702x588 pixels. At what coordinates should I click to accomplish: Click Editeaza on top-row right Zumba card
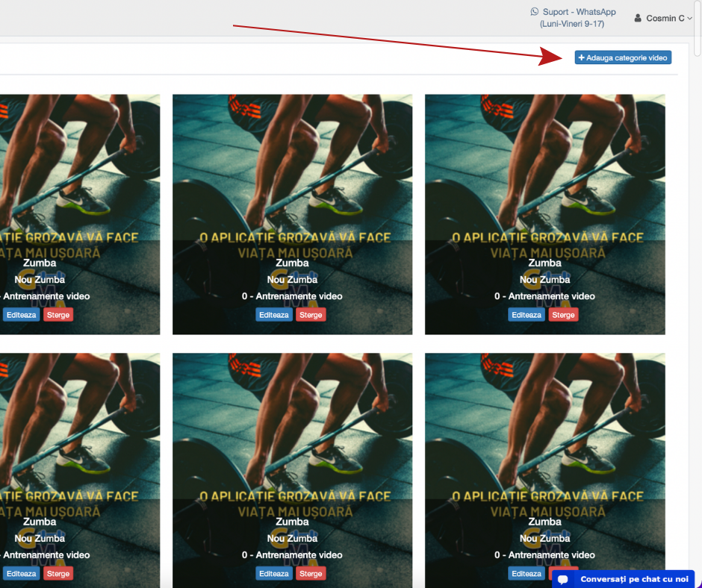click(x=526, y=315)
